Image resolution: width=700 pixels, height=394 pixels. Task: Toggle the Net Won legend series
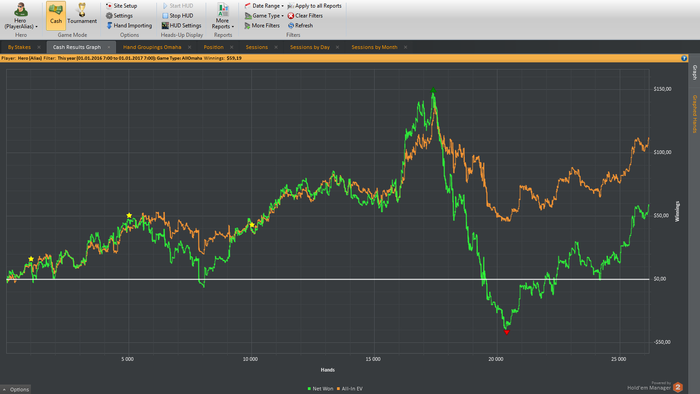coord(320,389)
